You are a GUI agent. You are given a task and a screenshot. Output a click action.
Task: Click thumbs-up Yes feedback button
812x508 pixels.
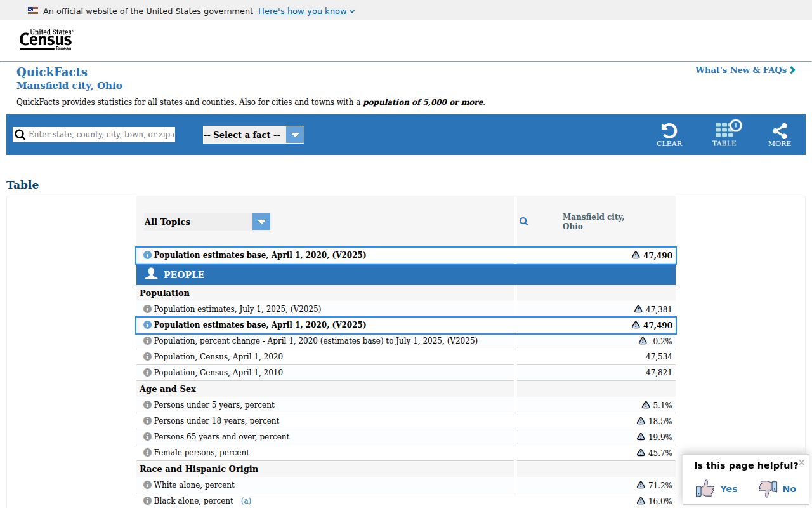coord(717,488)
